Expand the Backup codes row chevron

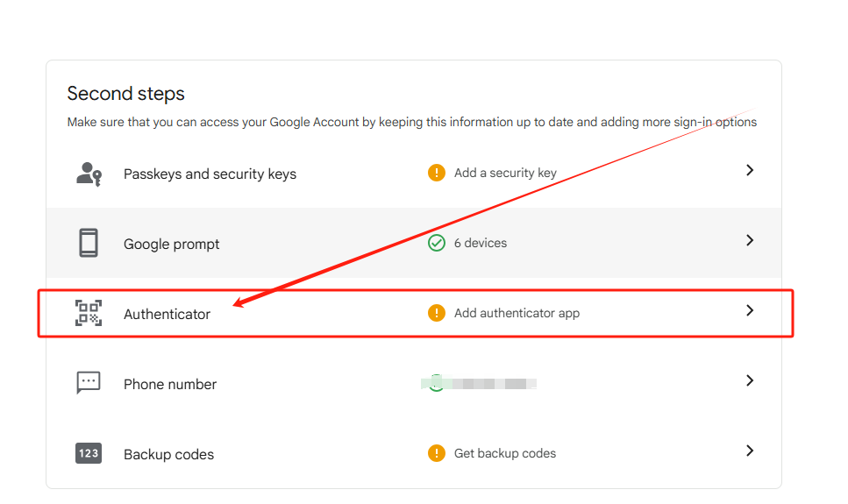click(750, 451)
